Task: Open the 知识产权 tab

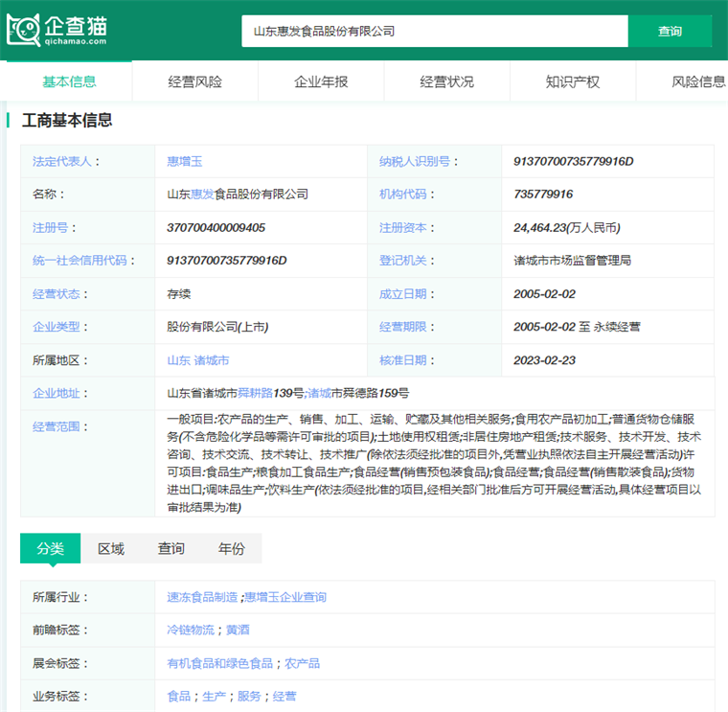Action: click(x=573, y=81)
